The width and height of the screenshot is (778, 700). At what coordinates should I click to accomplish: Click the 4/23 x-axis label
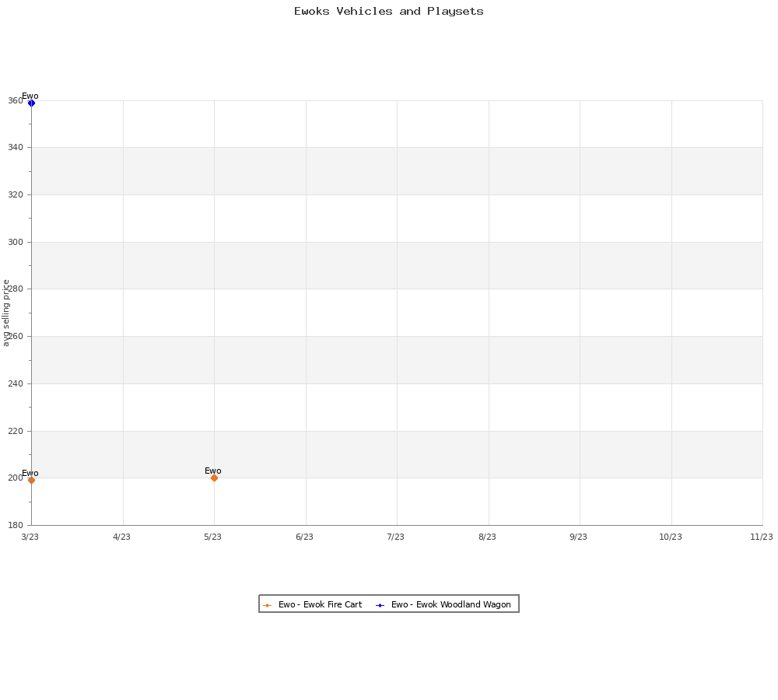[121, 537]
